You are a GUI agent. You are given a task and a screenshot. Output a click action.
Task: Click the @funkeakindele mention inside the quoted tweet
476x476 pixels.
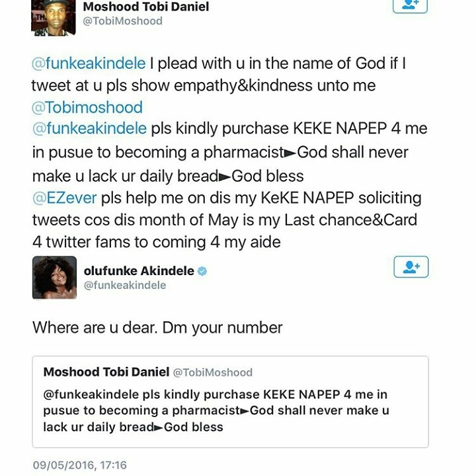pyautogui.click(x=92, y=395)
